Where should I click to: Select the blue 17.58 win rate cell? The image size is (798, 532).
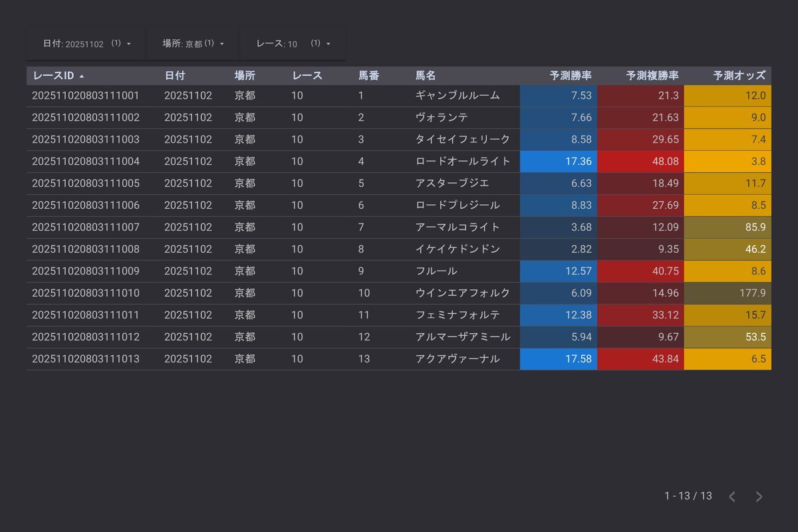[559, 359]
